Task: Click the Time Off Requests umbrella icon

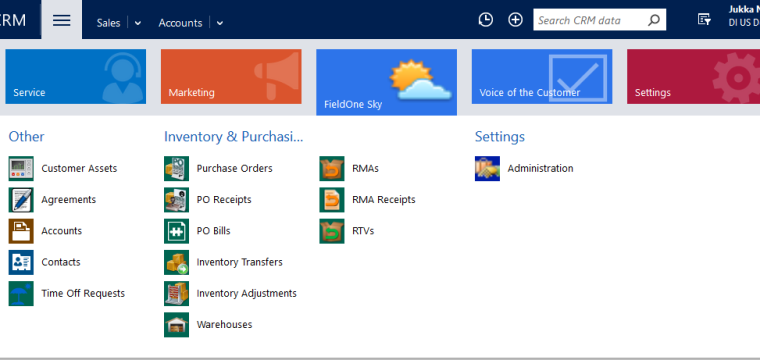Action: 21,294
